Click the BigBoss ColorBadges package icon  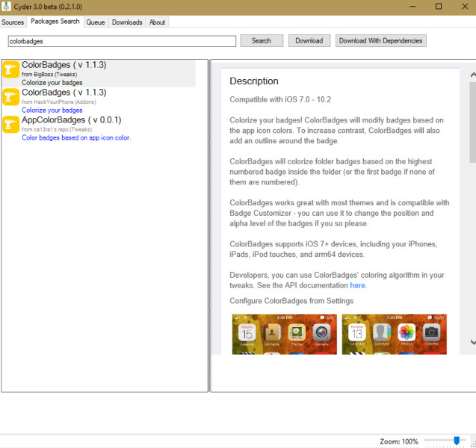coord(11,72)
